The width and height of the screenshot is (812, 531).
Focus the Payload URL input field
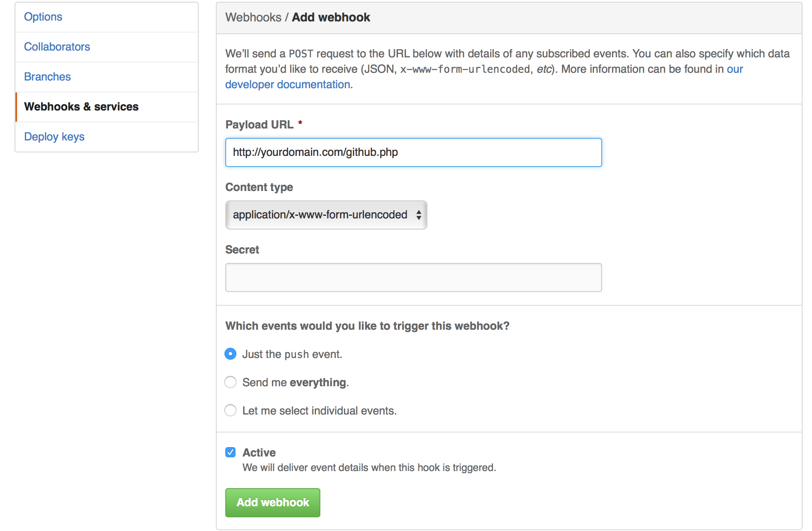coord(413,152)
